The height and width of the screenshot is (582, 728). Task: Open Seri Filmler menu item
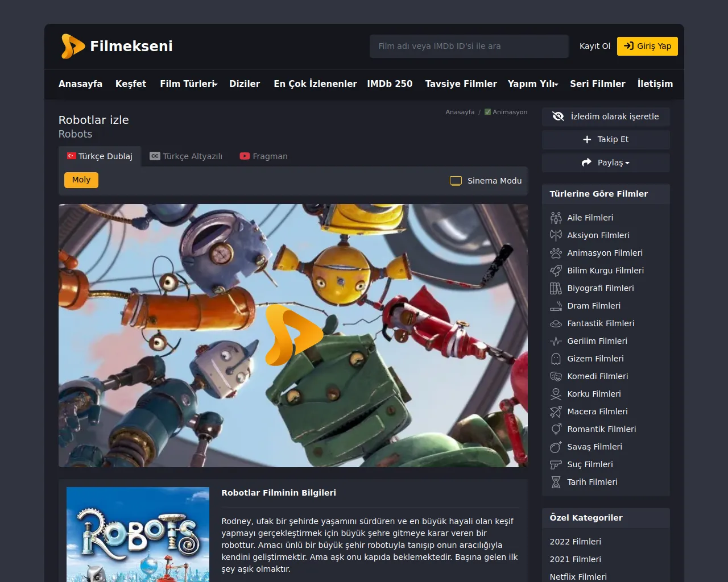tap(598, 84)
